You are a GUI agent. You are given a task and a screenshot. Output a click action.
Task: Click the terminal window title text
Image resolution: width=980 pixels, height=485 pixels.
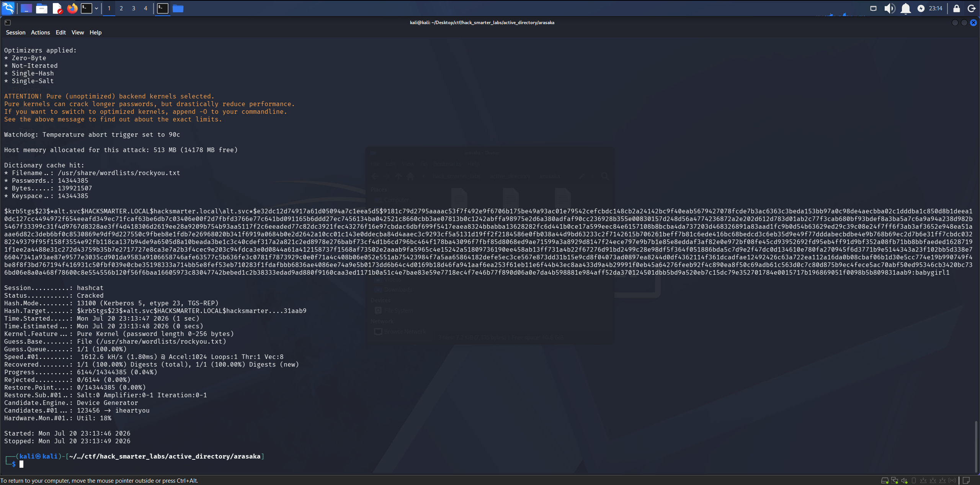482,23
